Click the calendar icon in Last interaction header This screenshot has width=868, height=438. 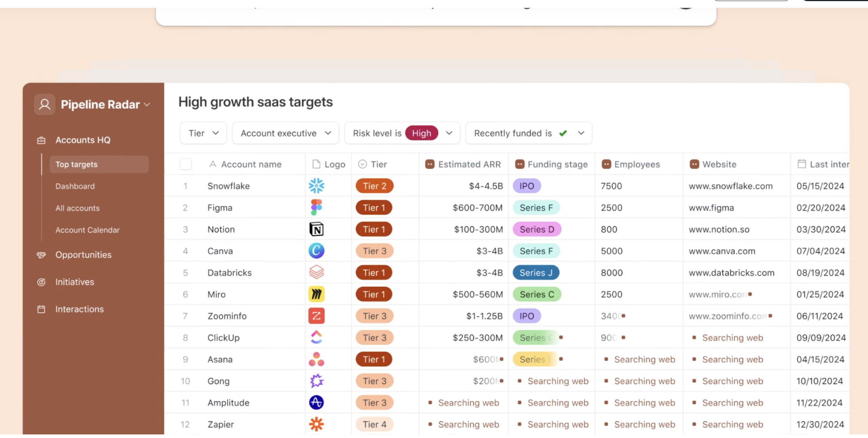click(x=802, y=164)
